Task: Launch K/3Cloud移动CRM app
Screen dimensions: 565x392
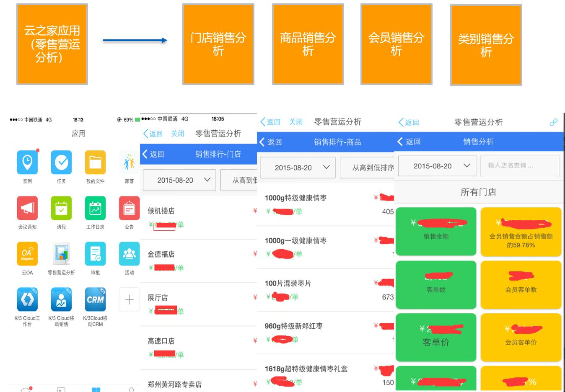Action: pos(96,299)
